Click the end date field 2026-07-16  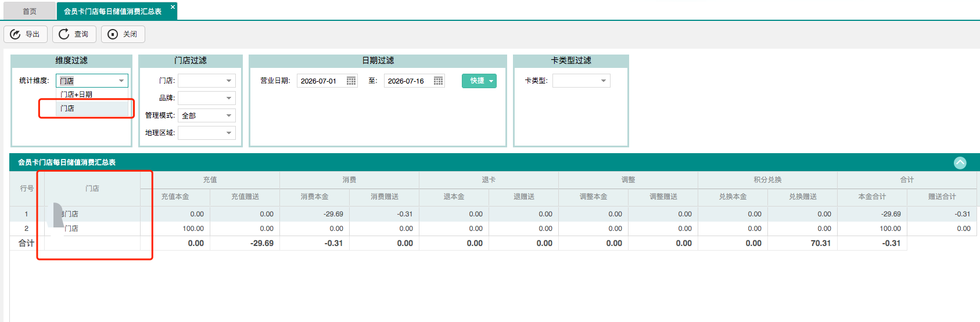tap(408, 81)
